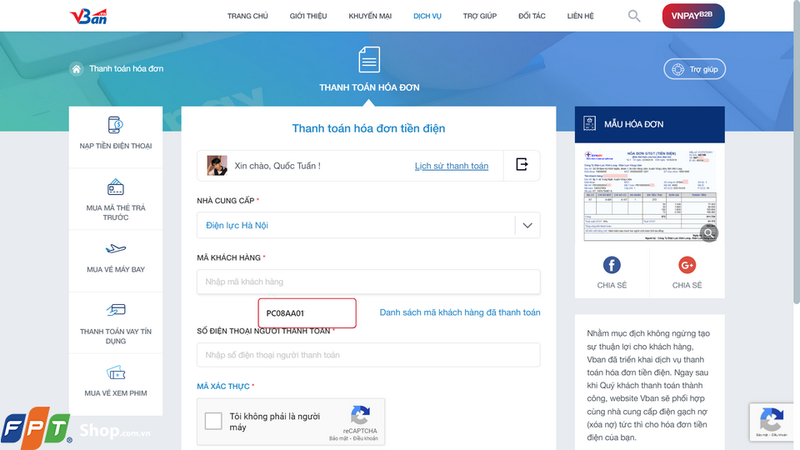Image resolution: width=800 pixels, height=450 pixels.
Task: Open the Nhà cung cấp dropdown arrow
Action: coord(528,226)
